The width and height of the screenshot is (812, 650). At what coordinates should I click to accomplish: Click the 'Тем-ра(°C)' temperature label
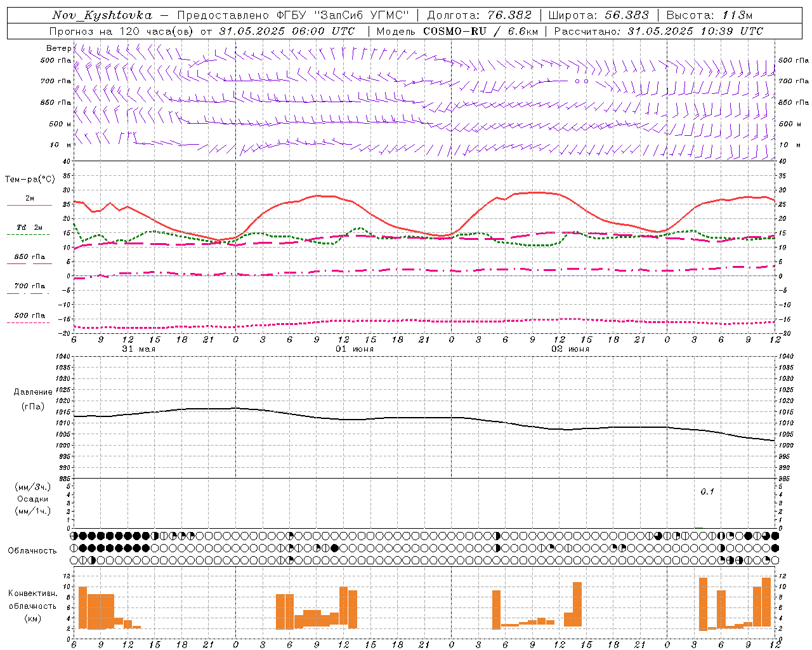tap(30, 179)
